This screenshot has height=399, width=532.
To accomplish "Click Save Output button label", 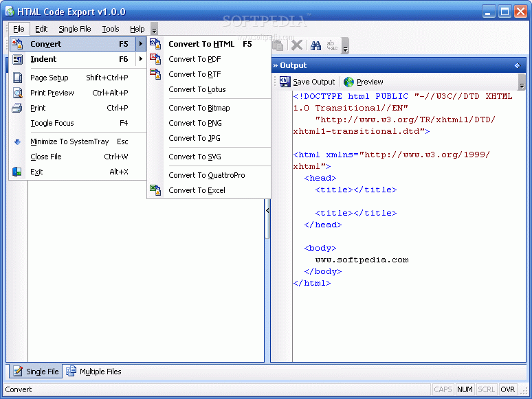I will pyautogui.click(x=314, y=82).
